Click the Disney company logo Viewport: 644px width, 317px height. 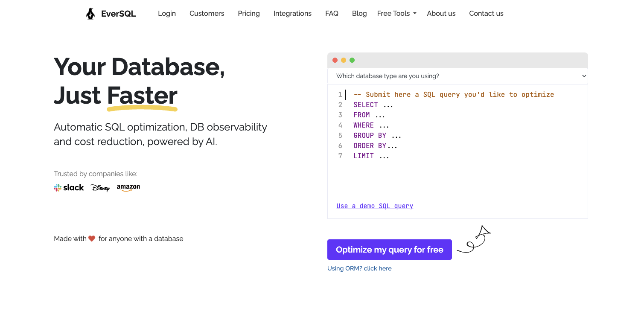coord(100,188)
